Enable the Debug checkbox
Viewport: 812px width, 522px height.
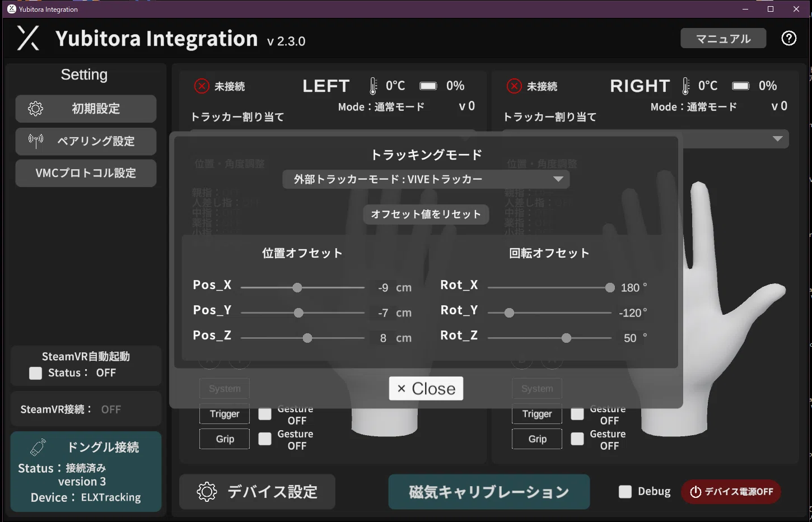[625, 492]
